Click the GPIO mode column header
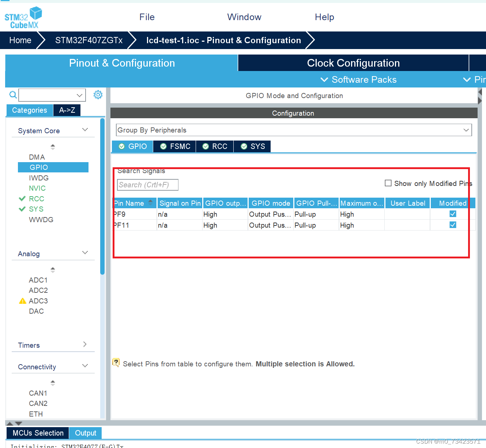 click(x=271, y=203)
